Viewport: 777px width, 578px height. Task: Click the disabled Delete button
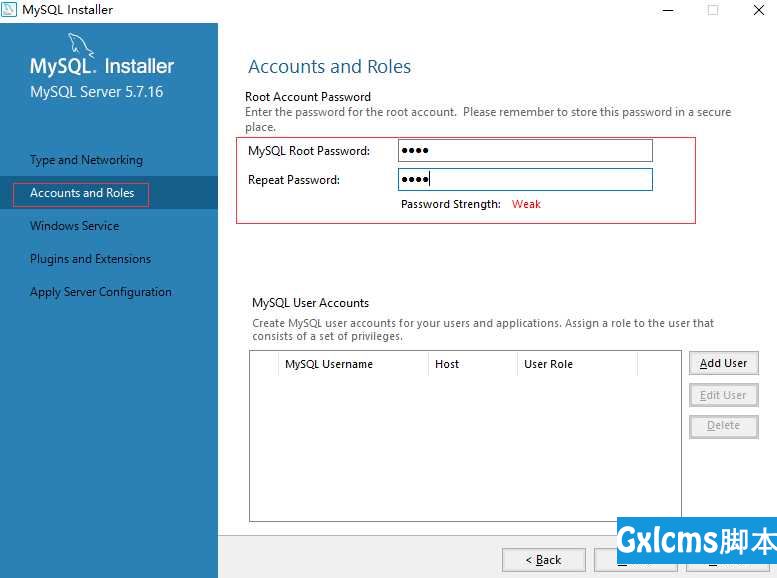click(723, 426)
